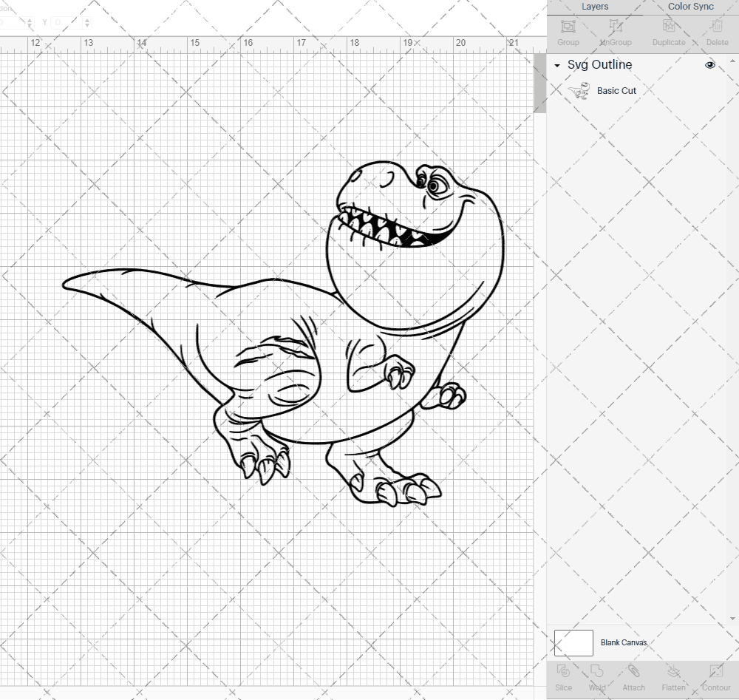Click the Delete trash icon
Image resolution: width=739 pixels, height=700 pixels.
pyautogui.click(x=717, y=26)
